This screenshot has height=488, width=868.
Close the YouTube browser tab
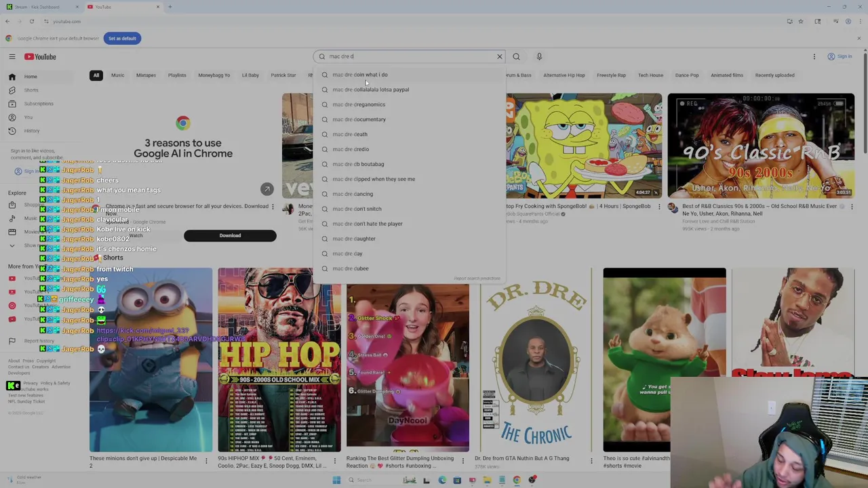pos(158,7)
